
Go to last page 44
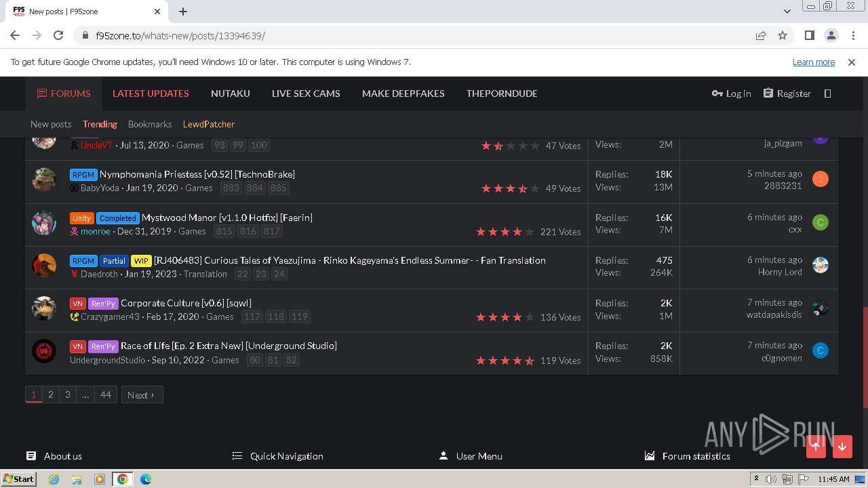tap(106, 394)
